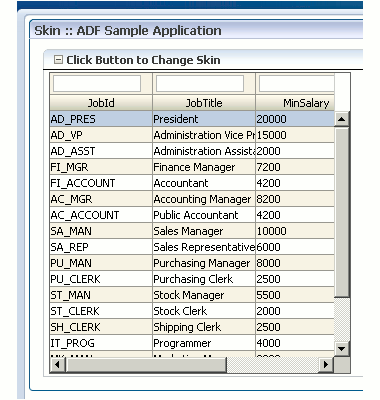380x400 pixels.
Task: Select the PU_MAN cell
Action: coord(101,263)
